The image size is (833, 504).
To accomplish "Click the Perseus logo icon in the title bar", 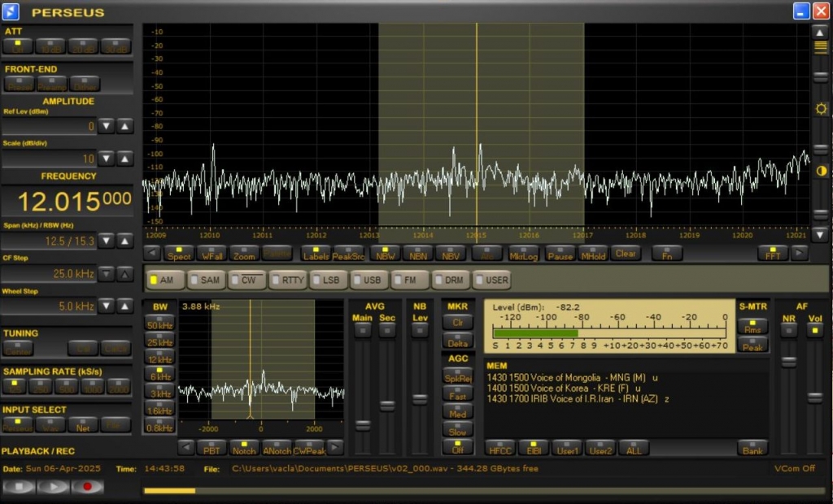I will (x=11, y=11).
